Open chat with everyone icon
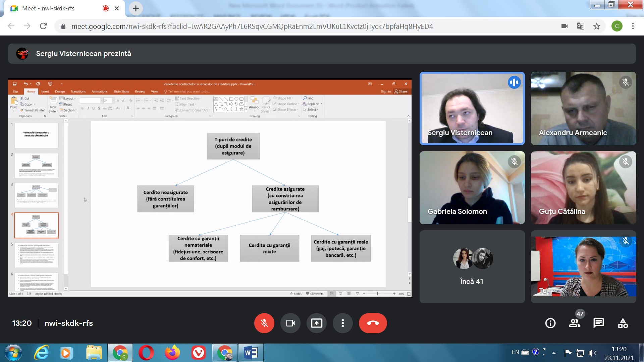Viewport: 644px width, 362px height. point(598,323)
